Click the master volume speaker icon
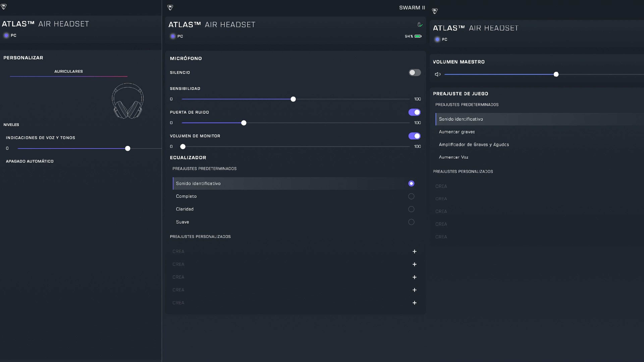 pos(438,74)
